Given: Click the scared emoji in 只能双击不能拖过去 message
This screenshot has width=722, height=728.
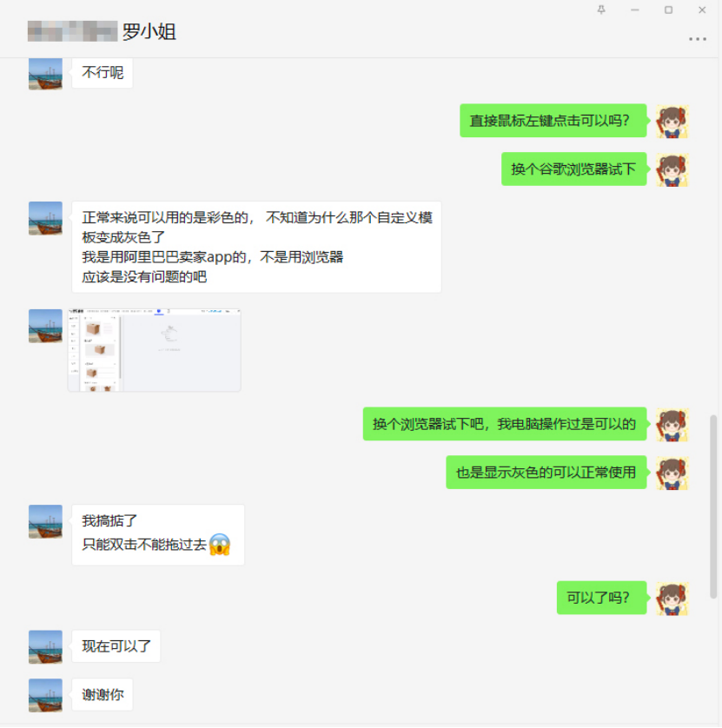Looking at the screenshot, I should tap(220, 544).
